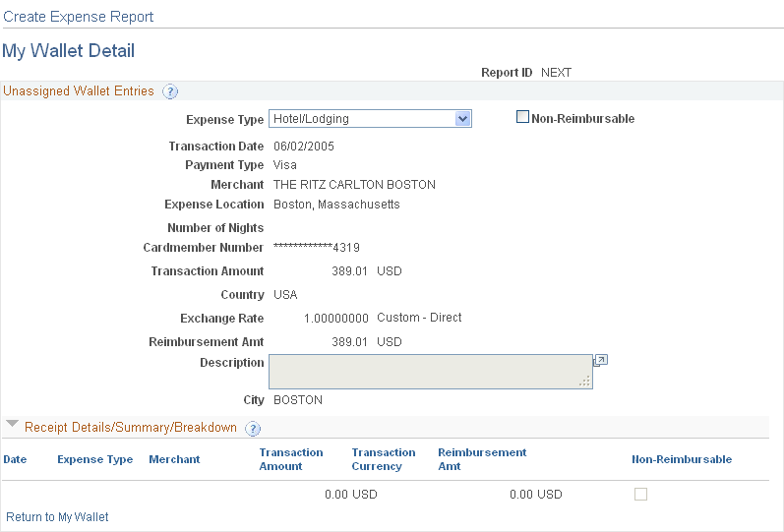Screen dimensions: 784x532
Task: Click the Number of Nights label
Action: [x=215, y=228]
